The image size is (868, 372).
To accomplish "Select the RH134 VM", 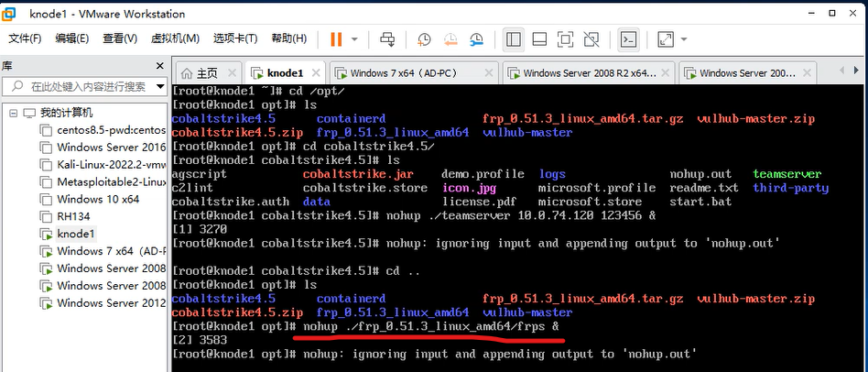I will [73, 216].
